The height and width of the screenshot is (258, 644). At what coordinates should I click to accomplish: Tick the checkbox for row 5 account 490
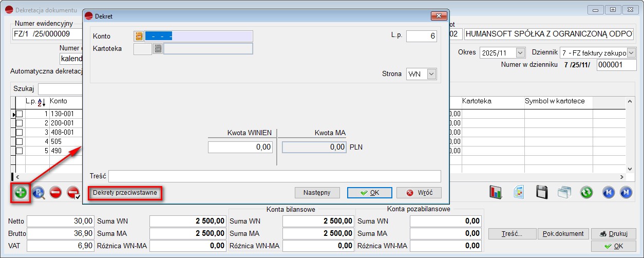(x=20, y=151)
